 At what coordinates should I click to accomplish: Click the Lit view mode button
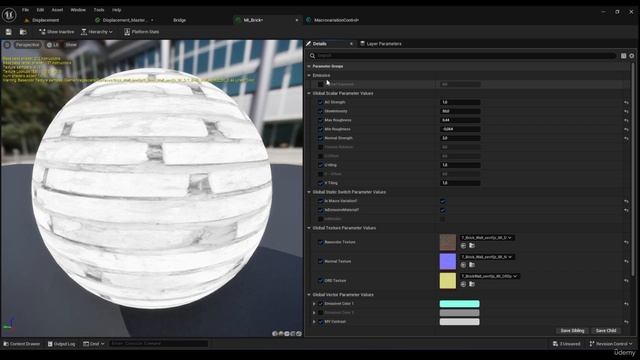pos(53,45)
